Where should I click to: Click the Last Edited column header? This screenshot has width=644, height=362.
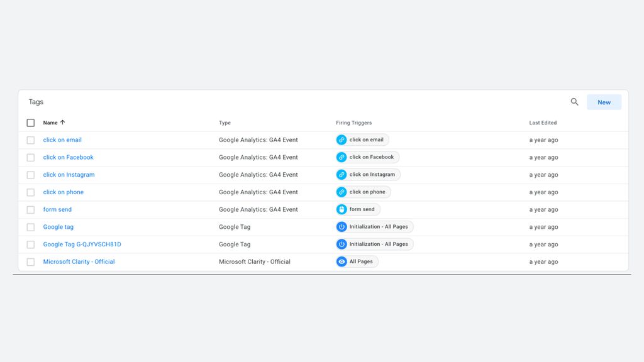(x=543, y=123)
